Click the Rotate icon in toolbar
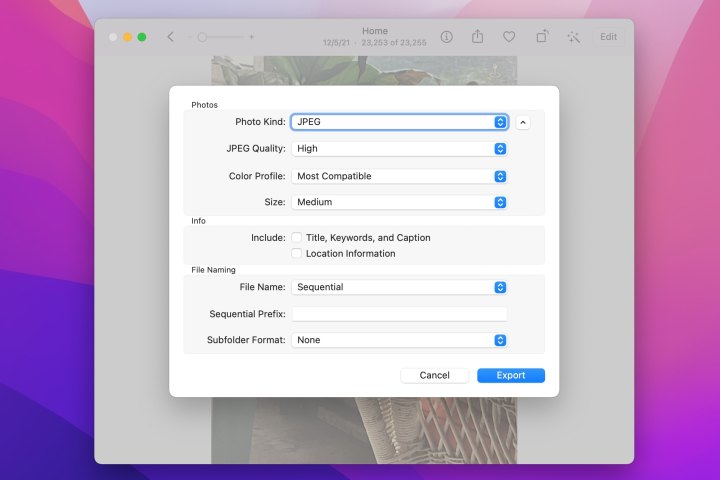Image resolution: width=720 pixels, height=480 pixels. 541,37
